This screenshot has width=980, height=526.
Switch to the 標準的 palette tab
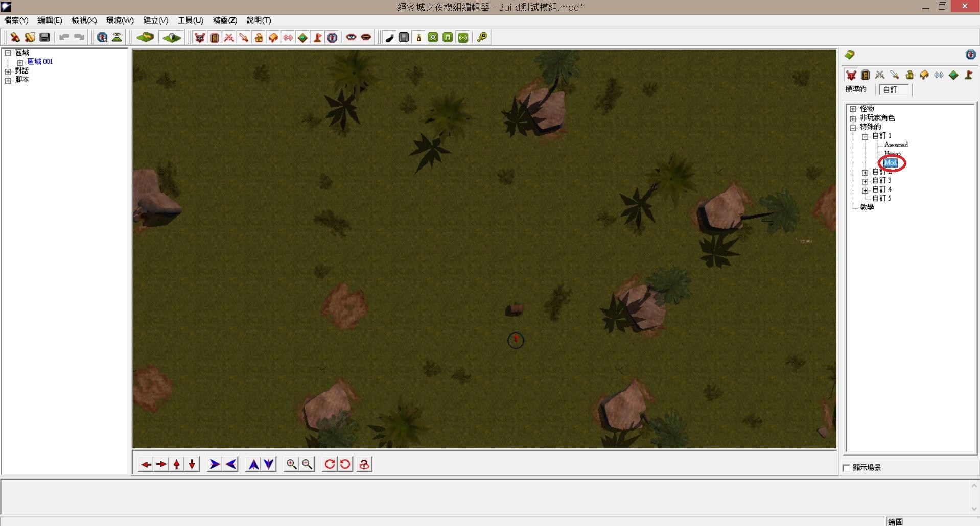(x=856, y=89)
